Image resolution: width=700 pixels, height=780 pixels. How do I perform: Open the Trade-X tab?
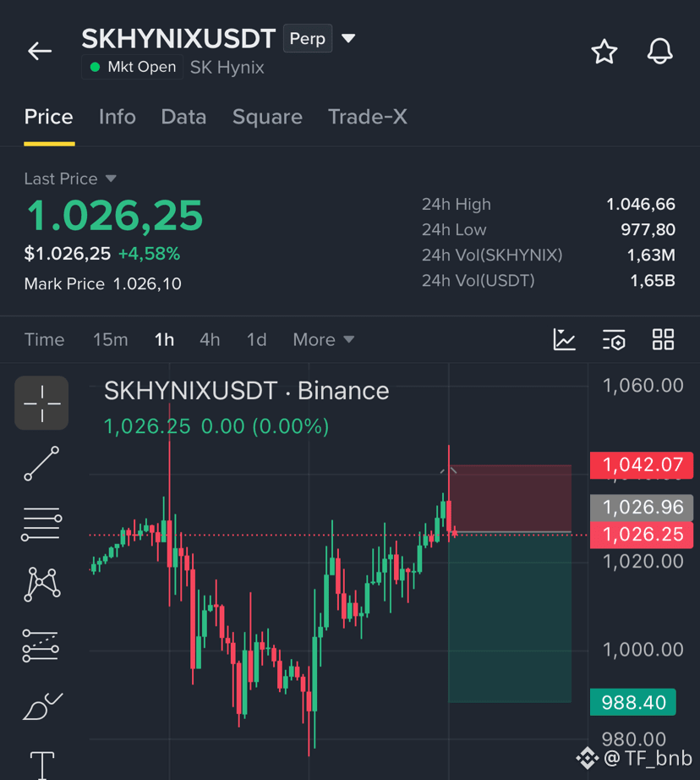tap(368, 117)
